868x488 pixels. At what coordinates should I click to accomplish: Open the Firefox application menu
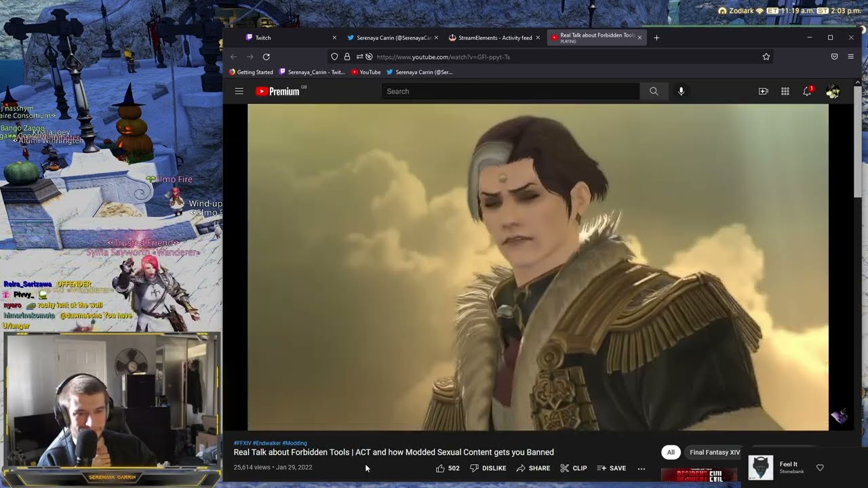pyautogui.click(x=851, y=57)
